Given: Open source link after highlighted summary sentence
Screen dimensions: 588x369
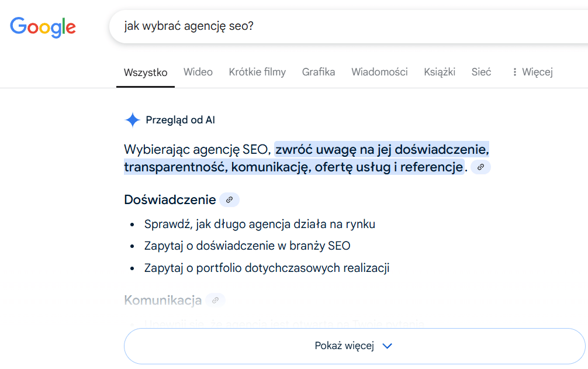Looking at the screenshot, I should 480,167.
